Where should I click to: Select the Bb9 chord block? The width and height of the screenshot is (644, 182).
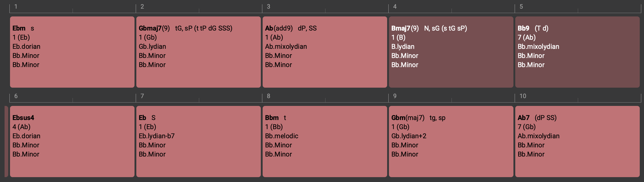(x=577, y=52)
